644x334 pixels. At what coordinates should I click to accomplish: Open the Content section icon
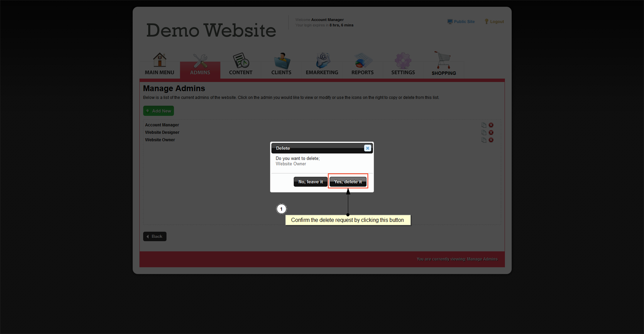(x=241, y=61)
